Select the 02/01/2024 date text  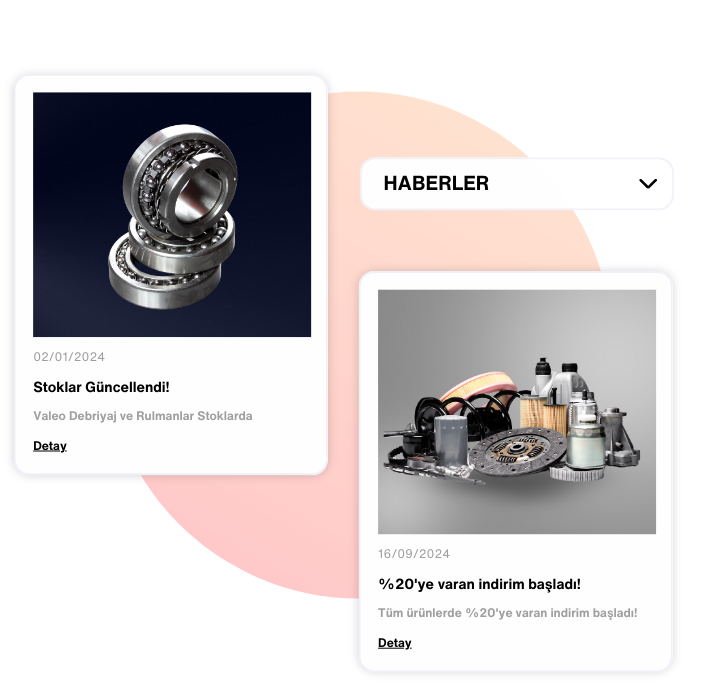point(69,357)
